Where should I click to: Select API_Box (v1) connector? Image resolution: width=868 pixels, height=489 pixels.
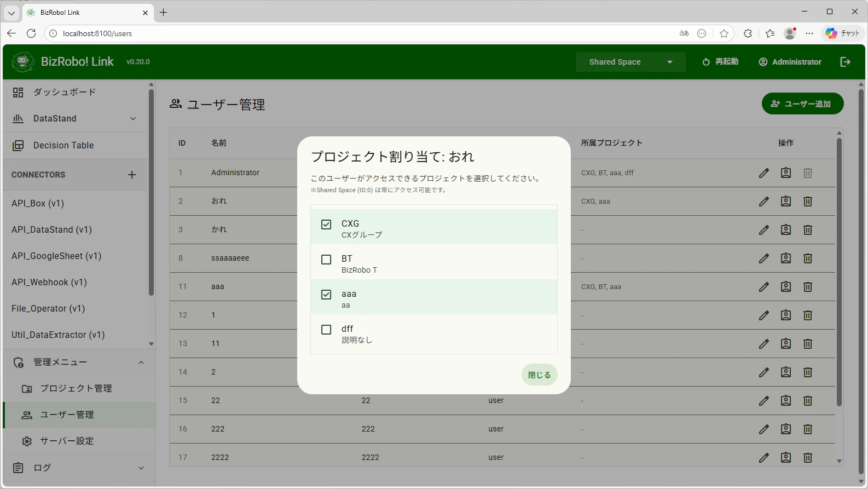[x=75, y=203]
